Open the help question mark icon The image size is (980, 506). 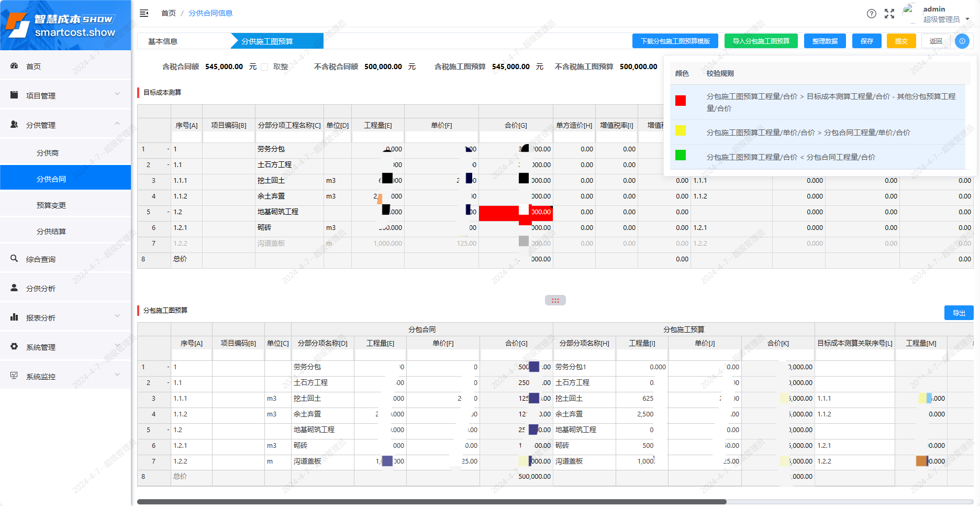[x=871, y=14]
